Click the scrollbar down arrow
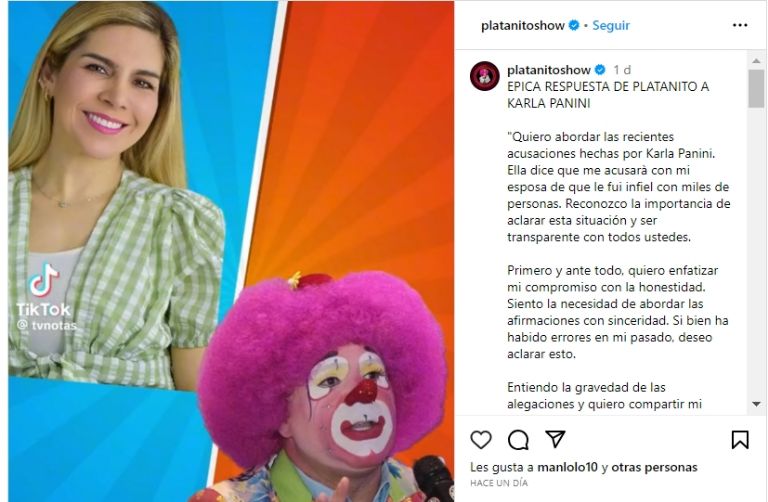 pos(756,404)
